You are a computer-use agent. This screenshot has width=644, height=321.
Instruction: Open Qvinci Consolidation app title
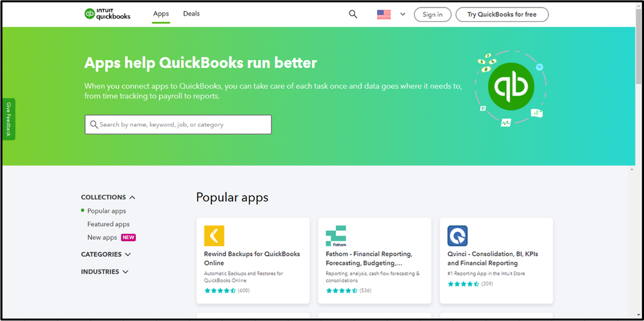[493, 258]
